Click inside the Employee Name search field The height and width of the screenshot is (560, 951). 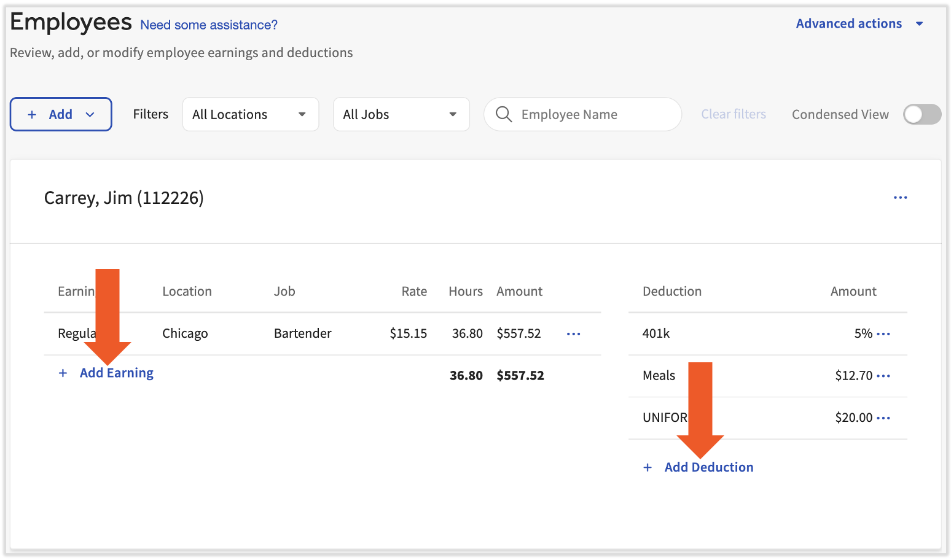[x=584, y=114]
